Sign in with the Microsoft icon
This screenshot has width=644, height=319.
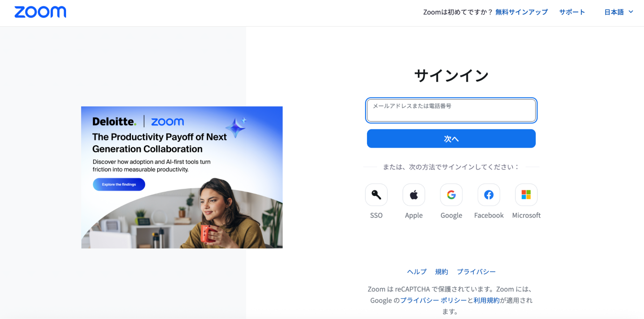[x=526, y=195]
